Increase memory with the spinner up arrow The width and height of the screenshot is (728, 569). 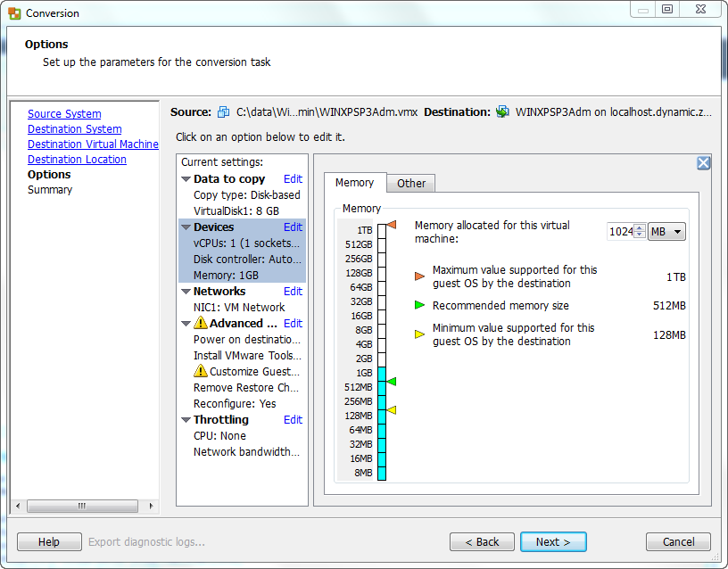[640, 228]
